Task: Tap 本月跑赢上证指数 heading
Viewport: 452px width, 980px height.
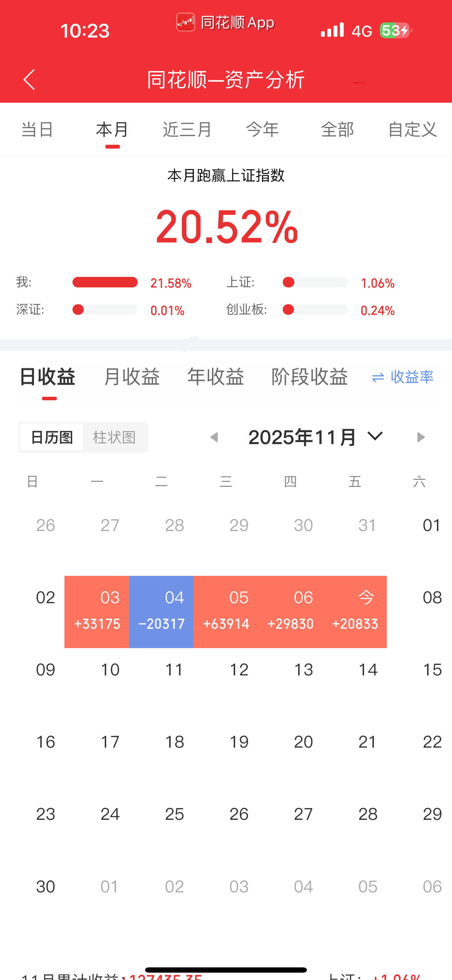Action: pos(226,175)
